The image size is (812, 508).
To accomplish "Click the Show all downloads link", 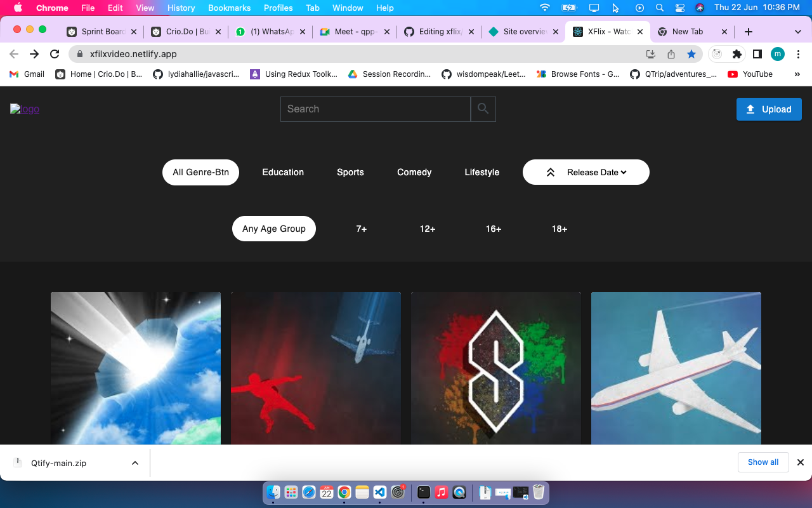I will click(763, 462).
